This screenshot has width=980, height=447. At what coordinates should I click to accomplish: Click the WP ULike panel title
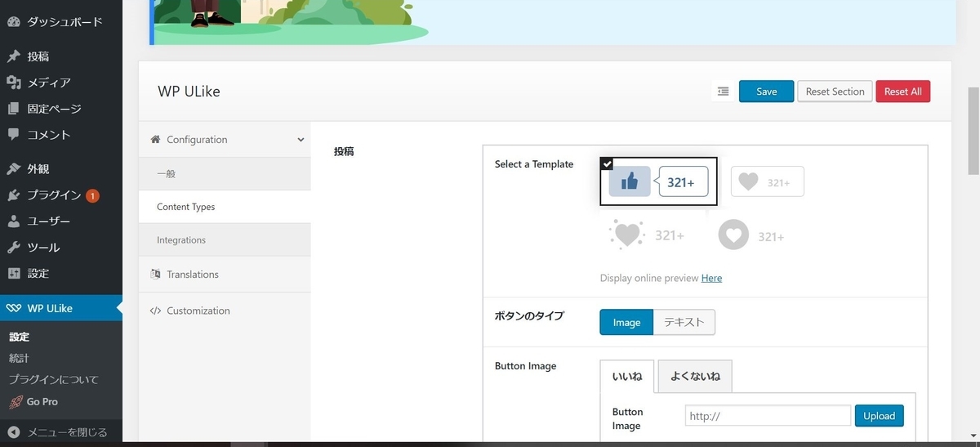189,92
